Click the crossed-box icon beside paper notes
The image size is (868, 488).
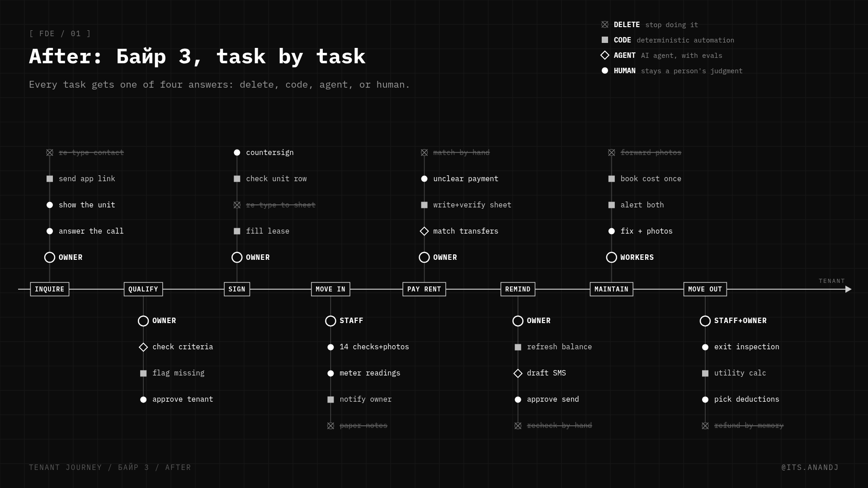tap(330, 426)
